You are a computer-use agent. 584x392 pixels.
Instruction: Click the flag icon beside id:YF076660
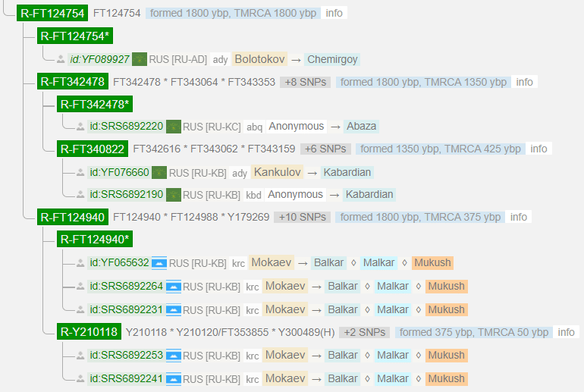(x=159, y=173)
